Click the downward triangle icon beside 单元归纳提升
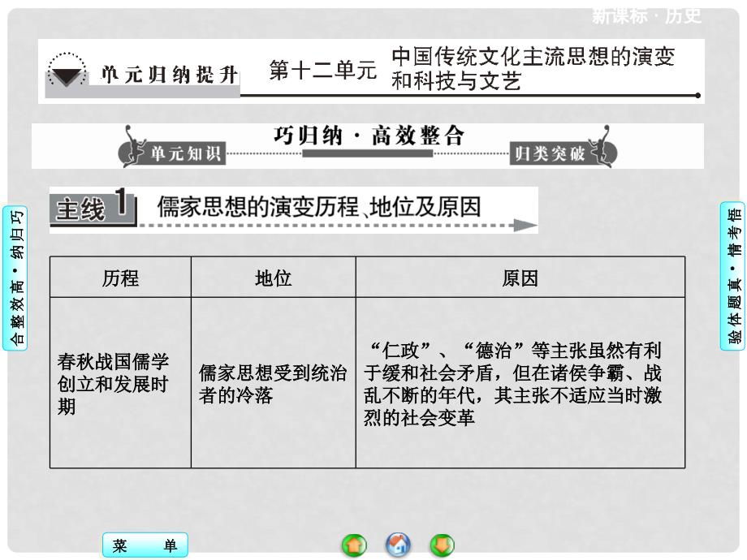The image size is (747, 560). [67, 74]
